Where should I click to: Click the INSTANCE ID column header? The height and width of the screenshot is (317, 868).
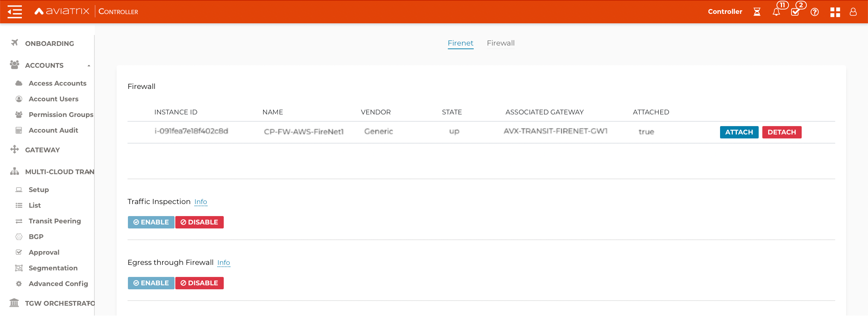176,112
